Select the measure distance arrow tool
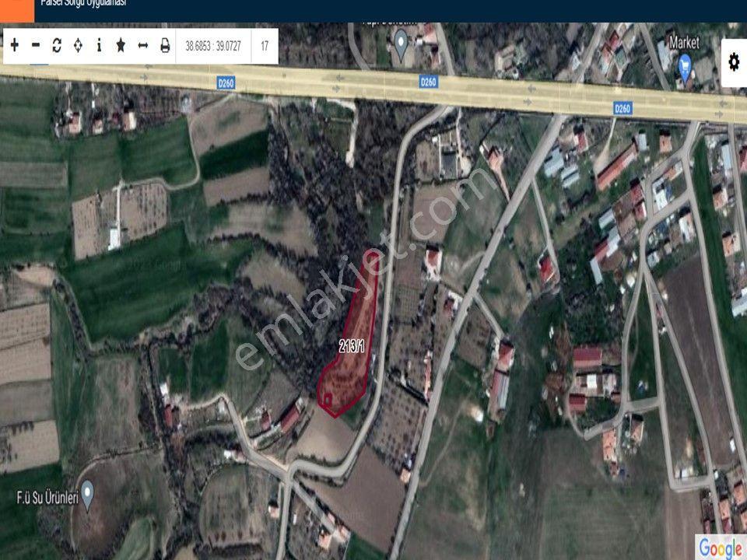747x560 pixels. [143, 46]
